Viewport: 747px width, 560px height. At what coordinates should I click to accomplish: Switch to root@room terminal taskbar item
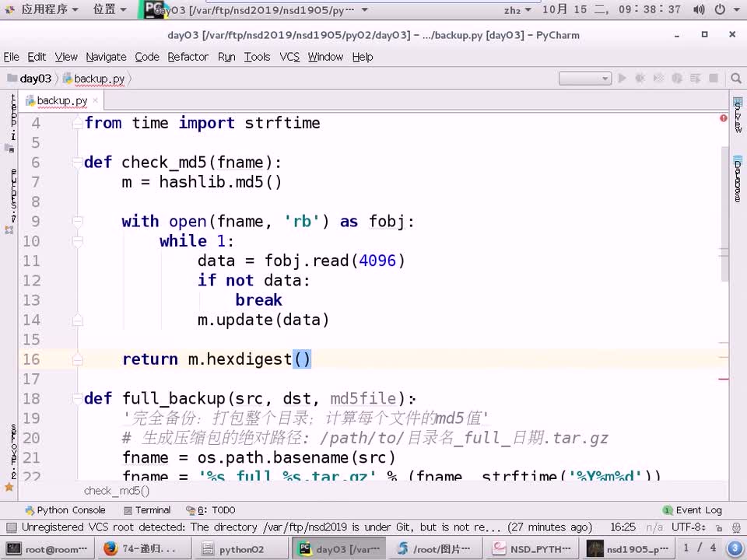click(47, 549)
